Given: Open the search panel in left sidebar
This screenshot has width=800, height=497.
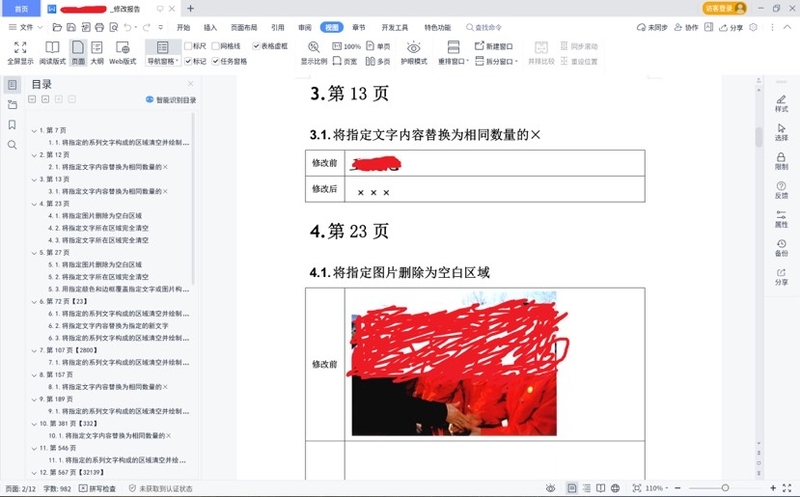Looking at the screenshot, I should [x=12, y=145].
